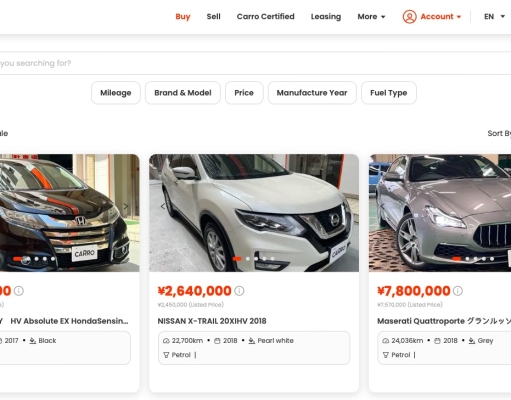This screenshot has width=511, height=400.
Task: Open the Manufacture Year filter
Action: (x=312, y=93)
